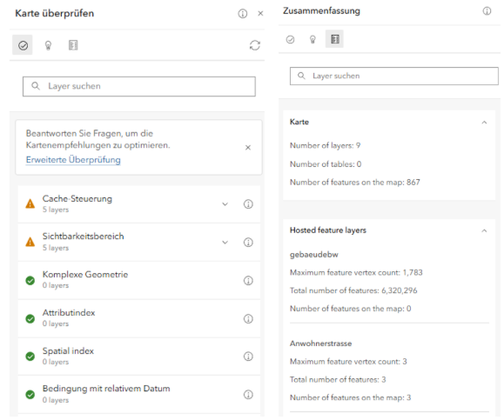Click search magnifier in Karte überprüfen search box
This screenshot has width=504, height=420.
(36, 86)
